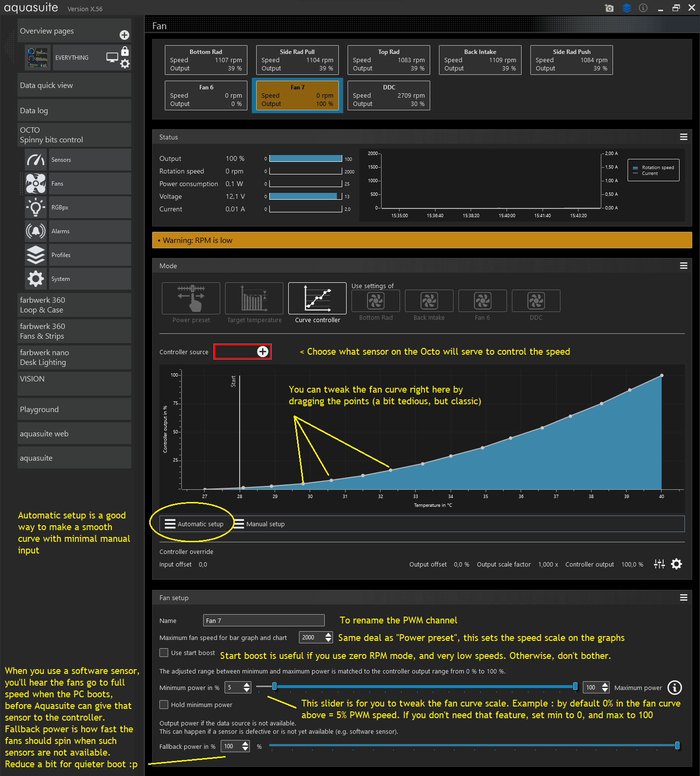
Task: Open the RGBpx light bulb icon
Action: [x=36, y=207]
